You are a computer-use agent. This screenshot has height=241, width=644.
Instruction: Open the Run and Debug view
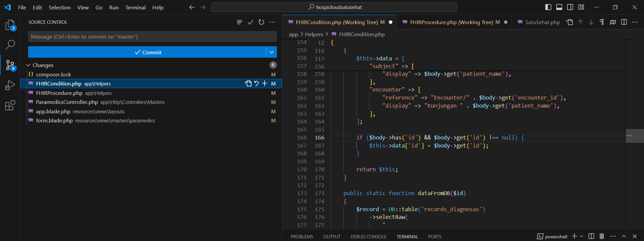point(10,85)
